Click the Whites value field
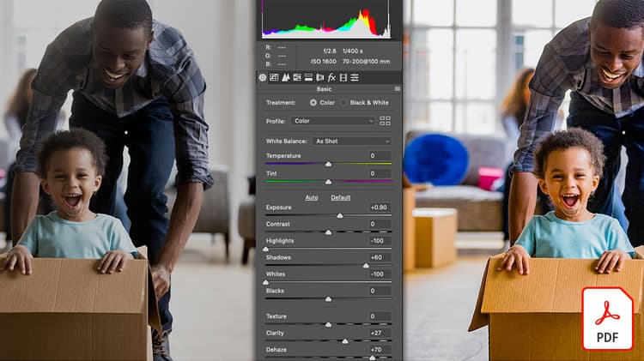 (380, 274)
